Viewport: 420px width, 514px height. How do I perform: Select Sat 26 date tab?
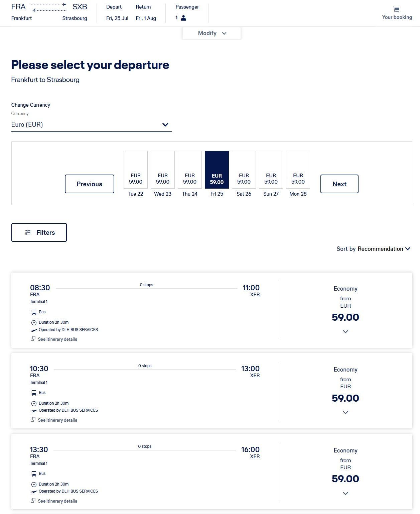pyautogui.click(x=244, y=174)
